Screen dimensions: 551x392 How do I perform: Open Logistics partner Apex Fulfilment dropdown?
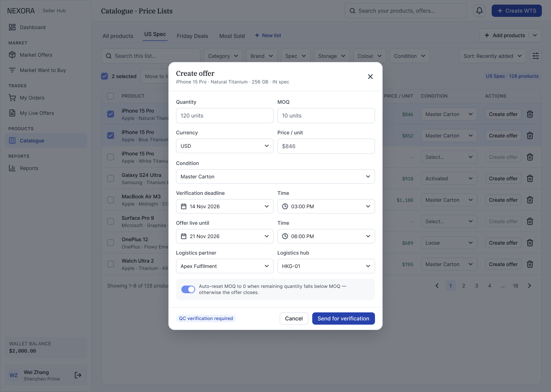[225, 266]
